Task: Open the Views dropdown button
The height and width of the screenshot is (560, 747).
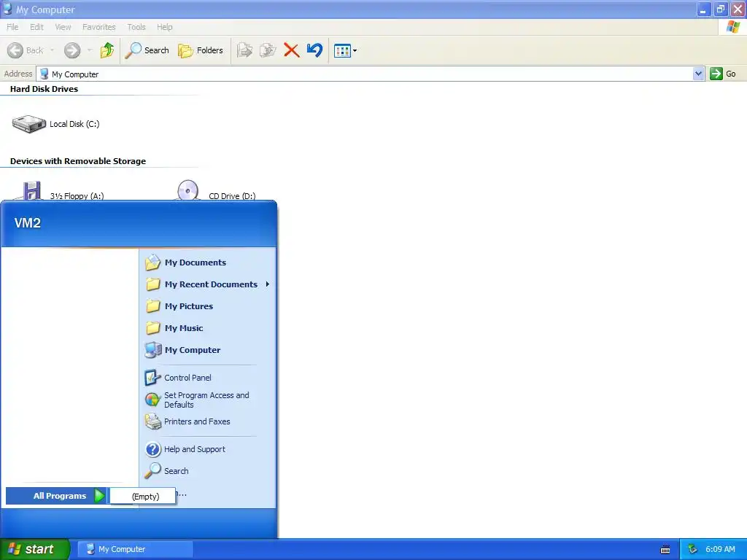Action: point(345,50)
